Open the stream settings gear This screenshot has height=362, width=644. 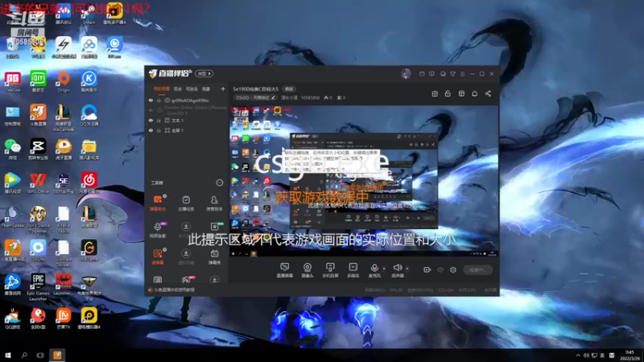click(453, 269)
